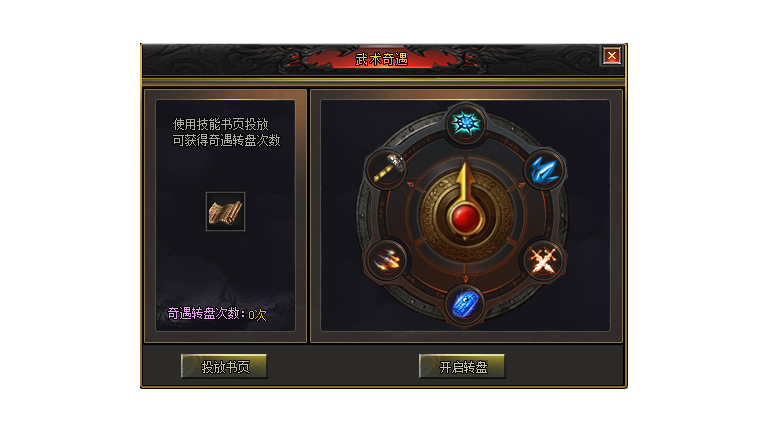This screenshot has height=436, width=780.
Task: Click the skill book page scroll slot
Action: coord(225,212)
